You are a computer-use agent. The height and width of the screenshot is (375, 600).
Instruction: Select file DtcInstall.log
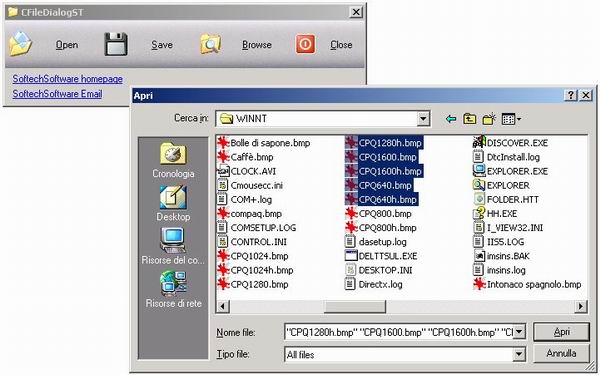[x=507, y=157]
